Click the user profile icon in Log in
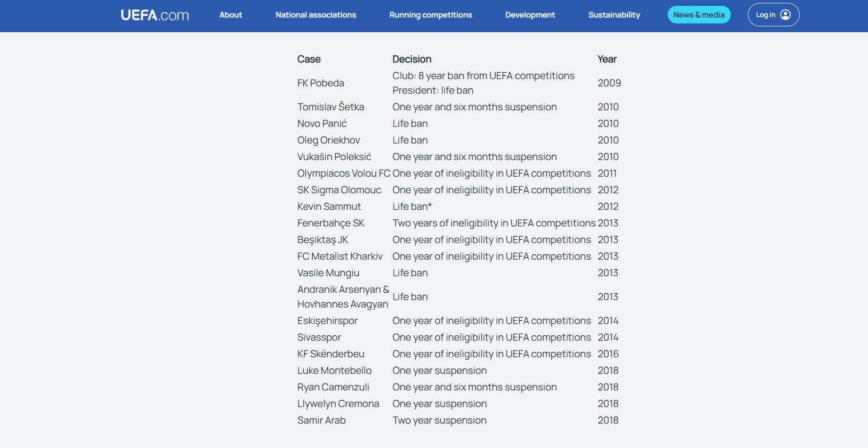The height and width of the screenshot is (448, 868). click(x=785, y=15)
